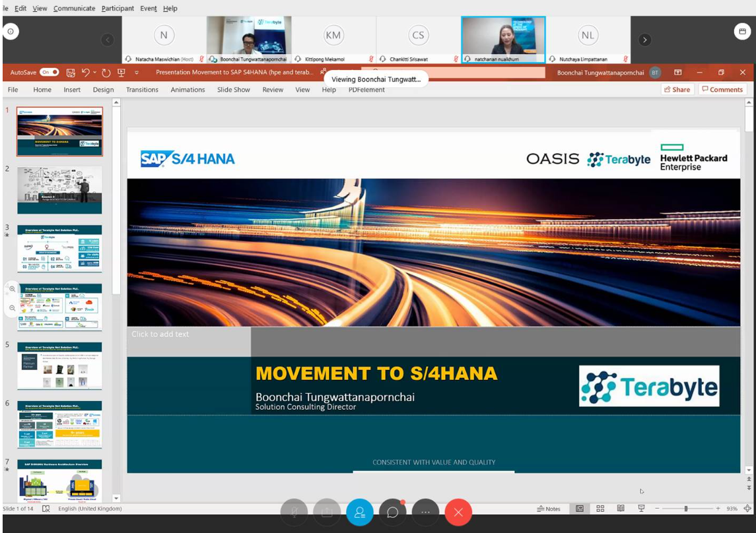Image resolution: width=756 pixels, height=533 pixels.
Task: Open the Webex participants panel button
Action: point(360,513)
